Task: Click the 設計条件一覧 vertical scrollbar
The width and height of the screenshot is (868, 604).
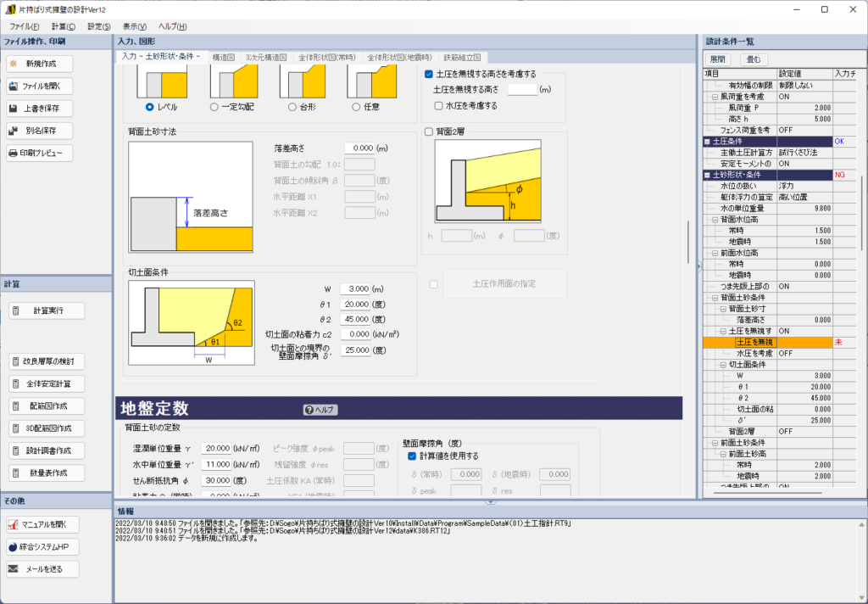Action: tap(861, 213)
